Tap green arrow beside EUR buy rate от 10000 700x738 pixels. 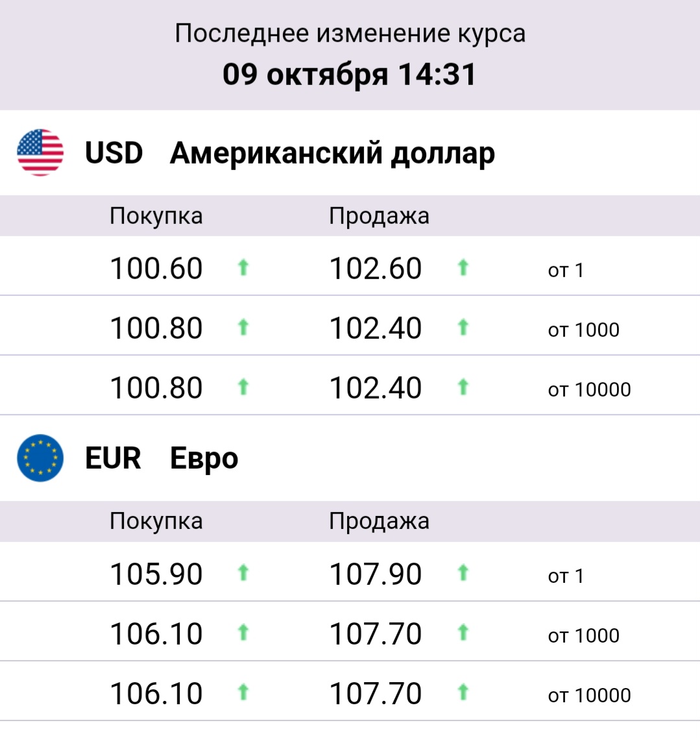coord(243,693)
